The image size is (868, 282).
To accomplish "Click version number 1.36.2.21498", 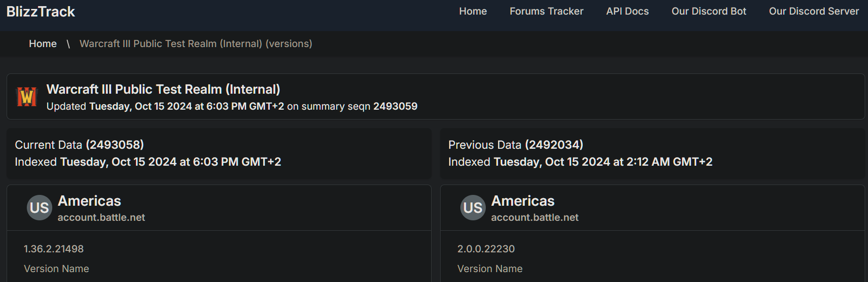I will [x=54, y=249].
